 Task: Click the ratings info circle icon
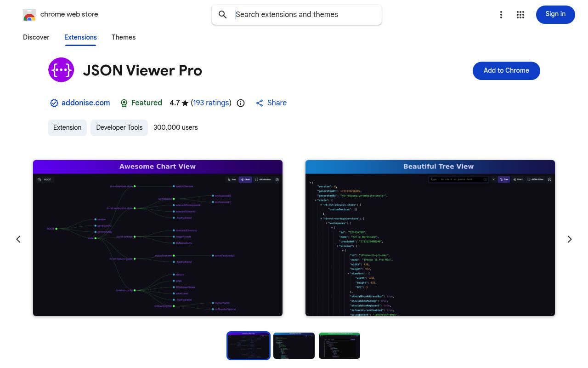(241, 103)
